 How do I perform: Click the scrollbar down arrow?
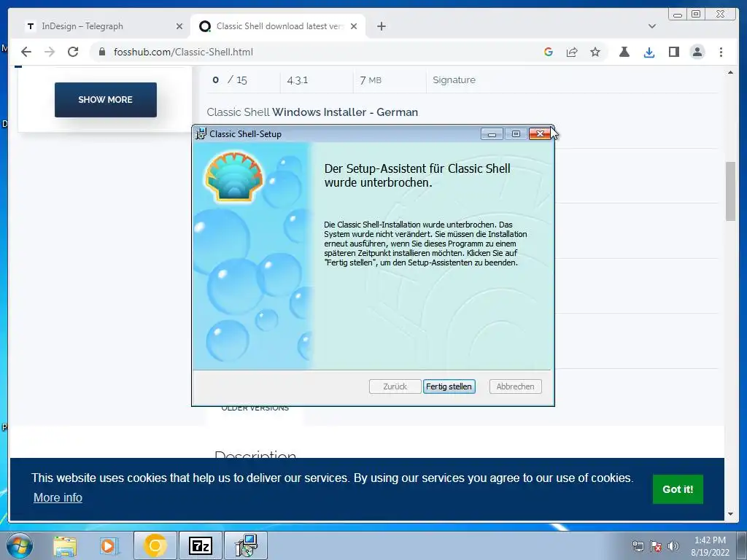click(x=730, y=514)
